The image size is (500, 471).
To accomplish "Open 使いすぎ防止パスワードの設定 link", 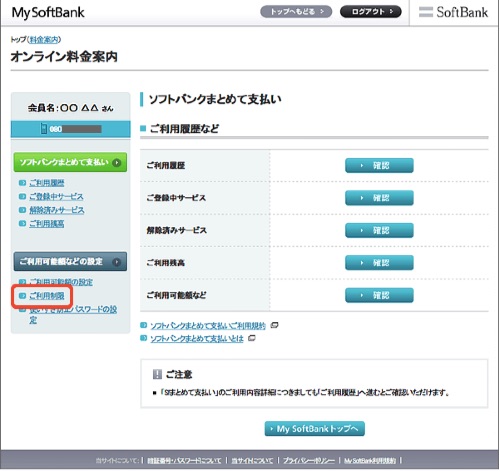I will pyautogui.click(x=73, y=314).
